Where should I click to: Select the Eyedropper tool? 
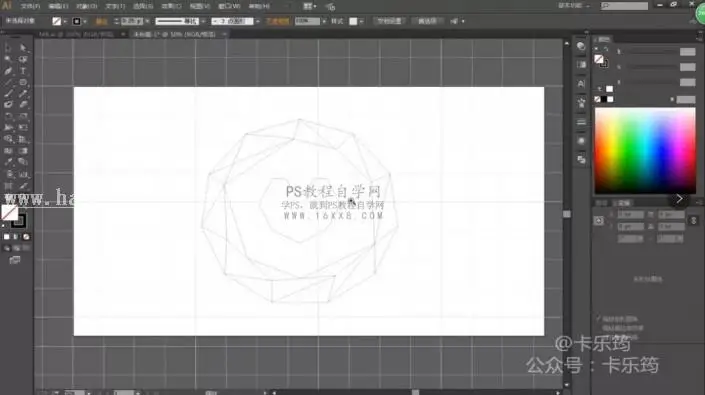click(x=8, y=162)
